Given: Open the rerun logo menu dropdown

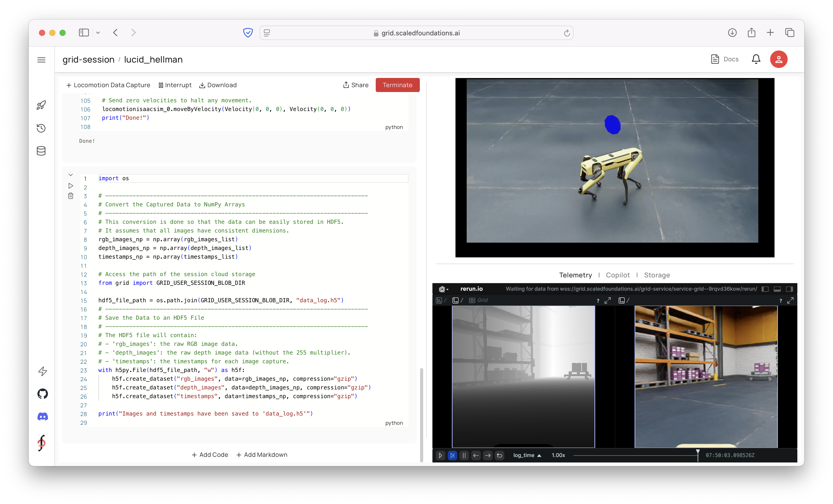Looking at the screenshot, I should pyautogui.click(x=443, y=289).
